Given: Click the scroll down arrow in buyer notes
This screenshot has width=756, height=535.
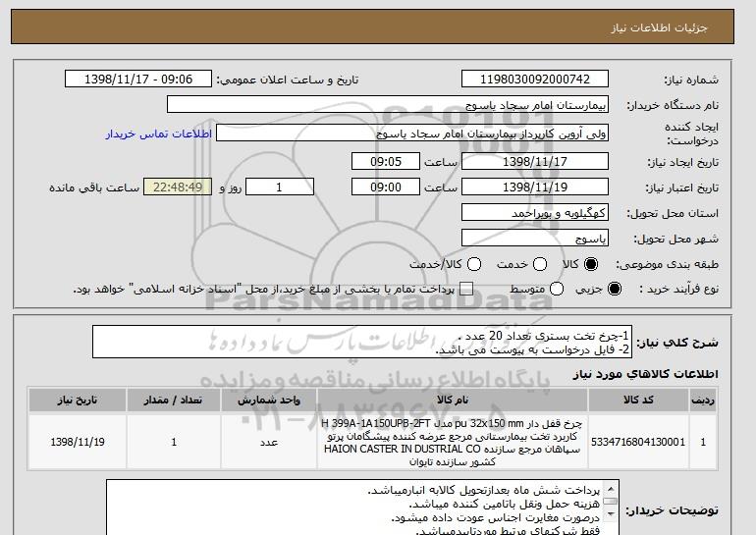Looking at the screenshot, I should 611,514.
